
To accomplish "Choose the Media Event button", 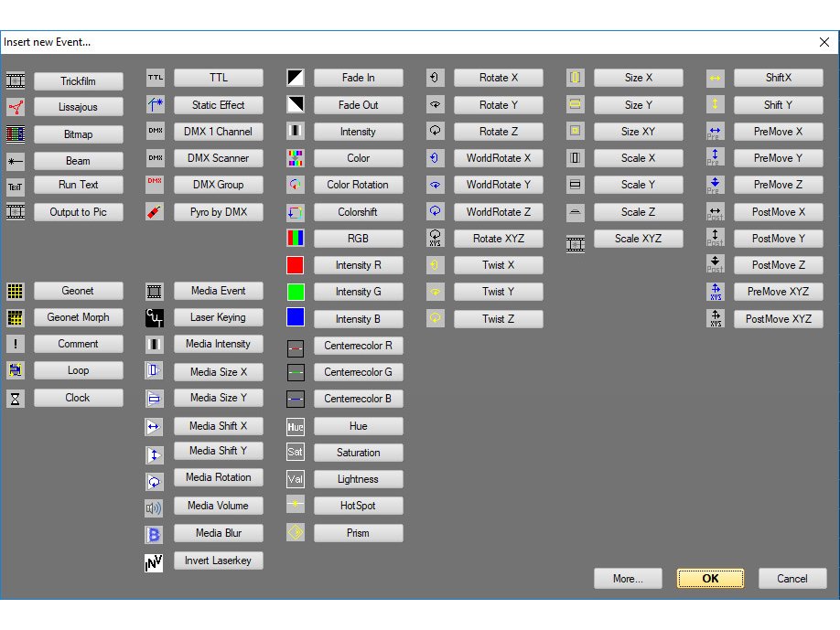I will [x=218, y=291].
